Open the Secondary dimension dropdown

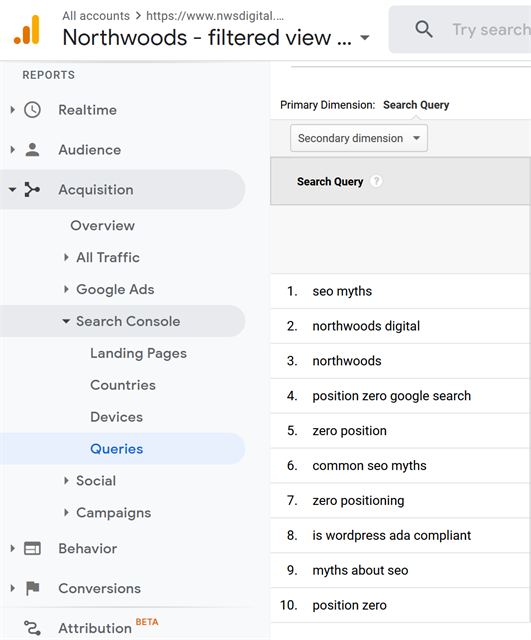(x=359, y=138)
